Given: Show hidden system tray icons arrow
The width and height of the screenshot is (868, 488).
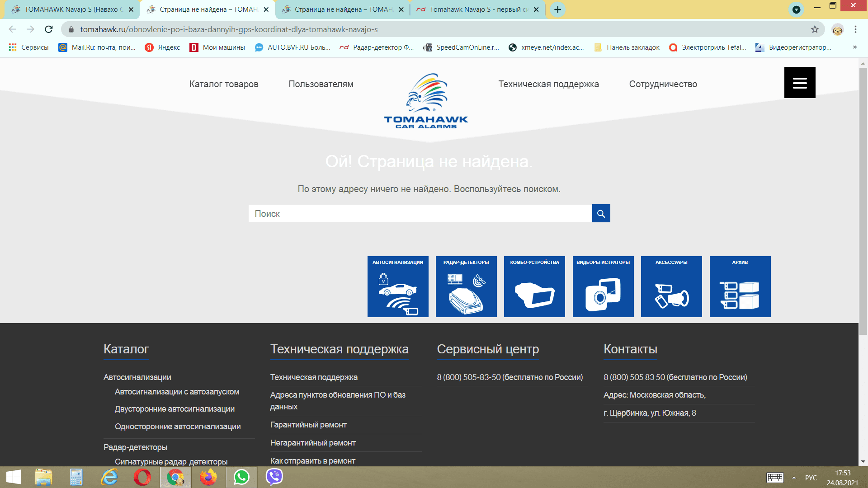Looking at the screenshot, I should (794, 477).
